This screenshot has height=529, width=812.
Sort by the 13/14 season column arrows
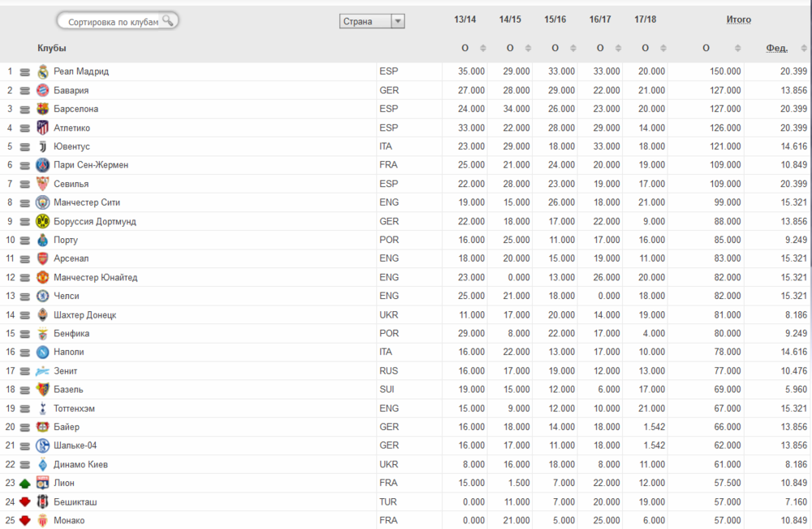[x=482, y=49]
